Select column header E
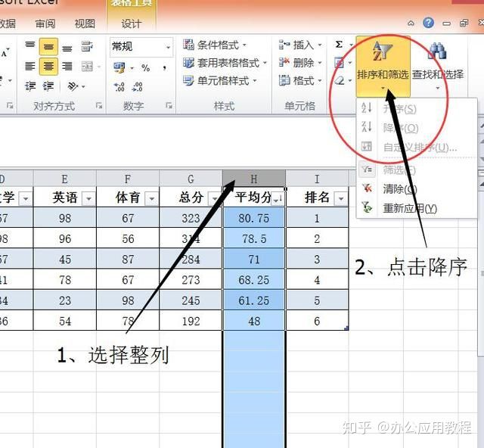This screenshot has width=484, height=448. point(64,179)
